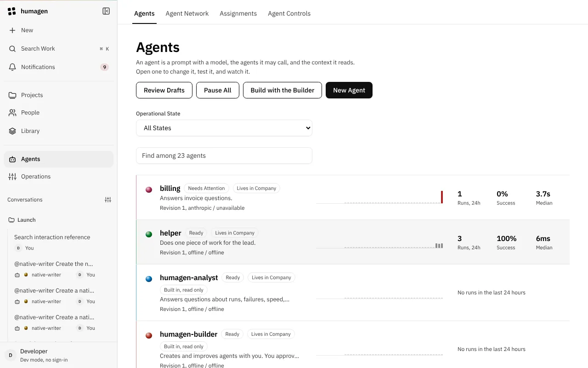Create a New Agent
This screenshot has width=588, height=368.
coord(349,90)
